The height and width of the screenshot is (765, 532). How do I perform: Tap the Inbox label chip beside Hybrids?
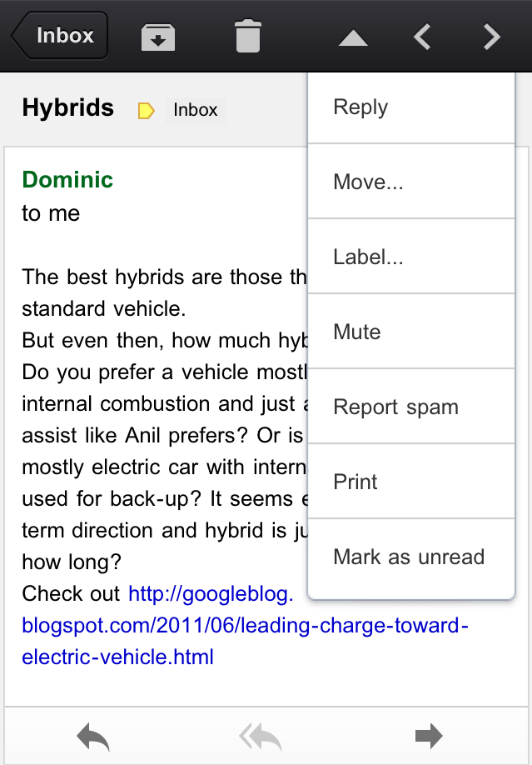[195, 110]
